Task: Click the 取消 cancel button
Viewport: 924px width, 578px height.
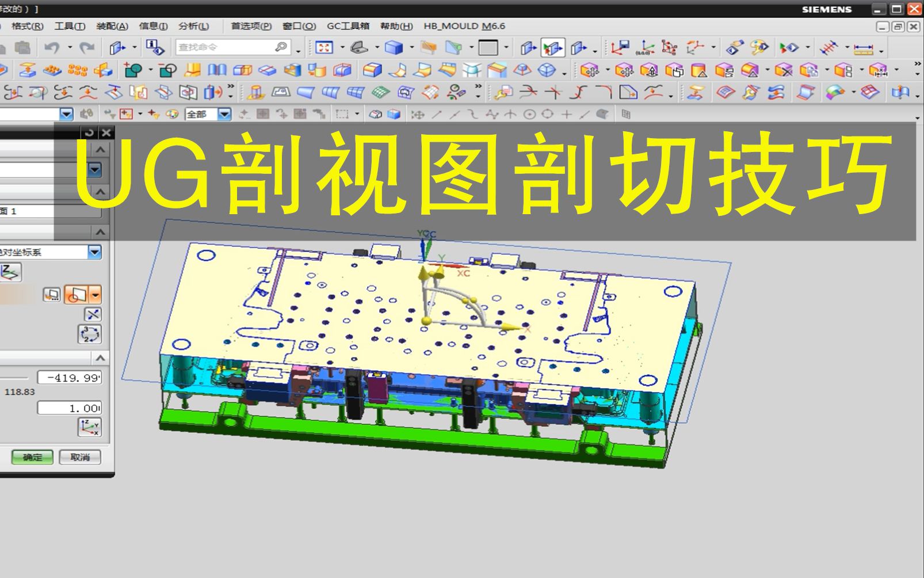Action: pos(80,457)
